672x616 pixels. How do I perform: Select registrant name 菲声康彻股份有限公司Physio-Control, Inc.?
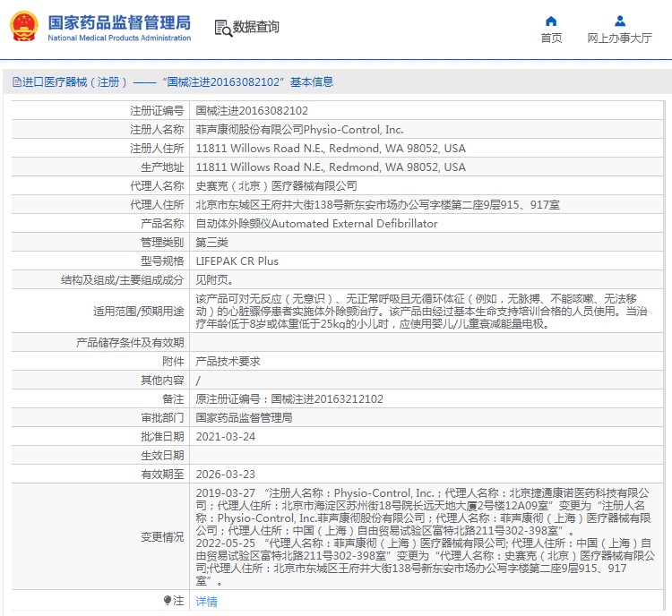tap(299, 129)
